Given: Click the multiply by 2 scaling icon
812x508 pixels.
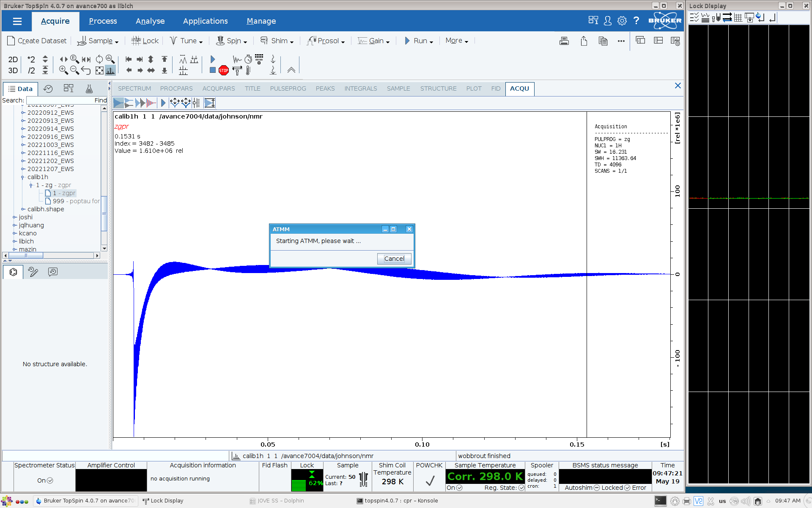Looking at the screenshot, I should [31, 59].
